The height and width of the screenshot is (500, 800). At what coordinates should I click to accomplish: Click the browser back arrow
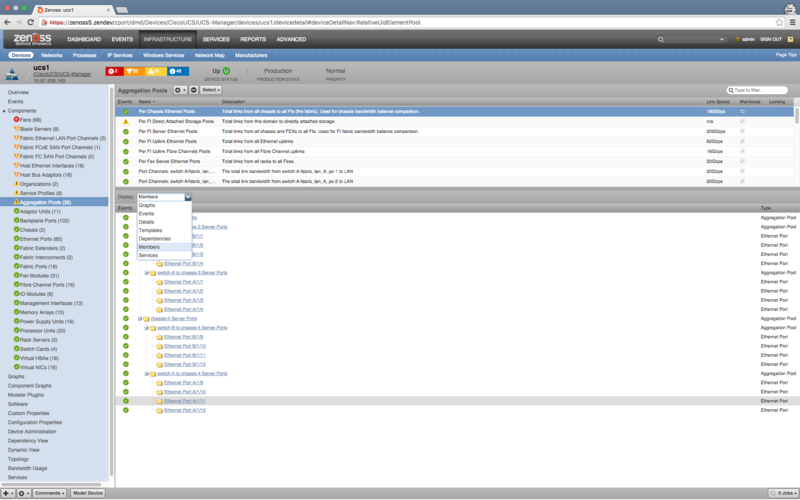click(x=7, y=22)
